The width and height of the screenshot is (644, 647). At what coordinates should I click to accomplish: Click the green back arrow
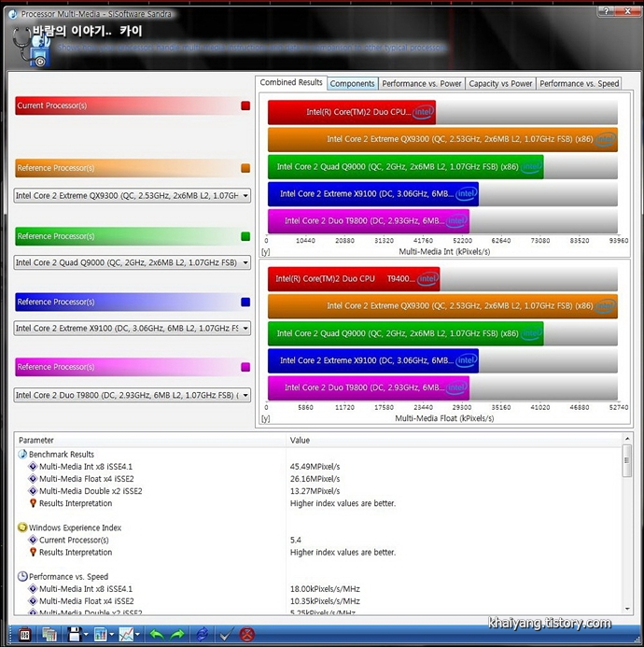tap(157, 634)
